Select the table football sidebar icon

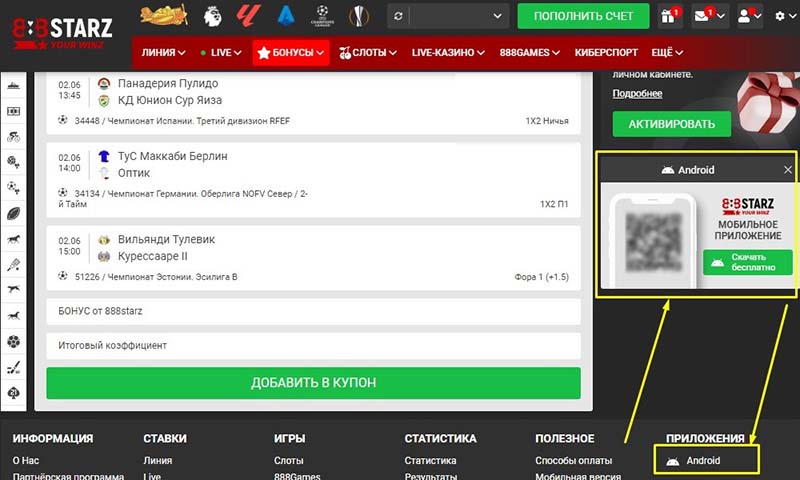(x=14, y=111)
